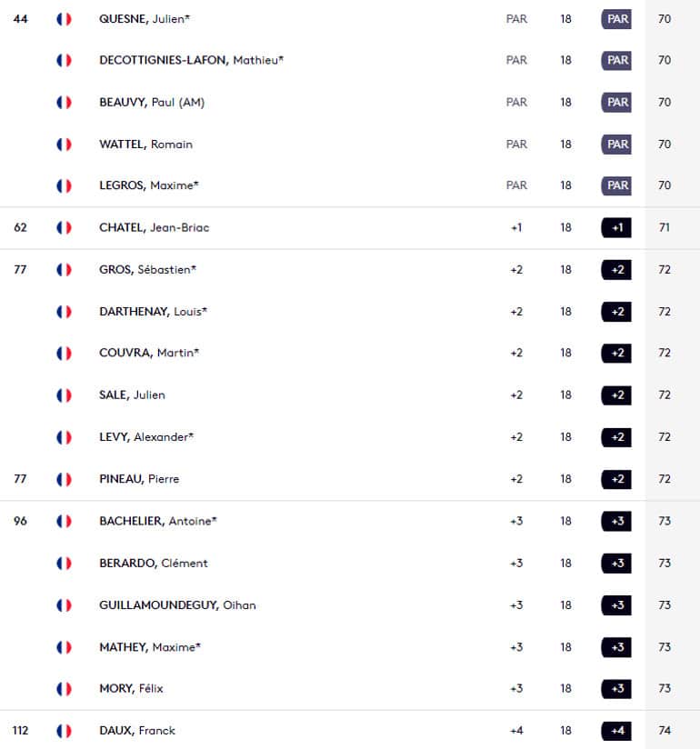Click the +1 badge on CHATEL's row

pos(615,228)
